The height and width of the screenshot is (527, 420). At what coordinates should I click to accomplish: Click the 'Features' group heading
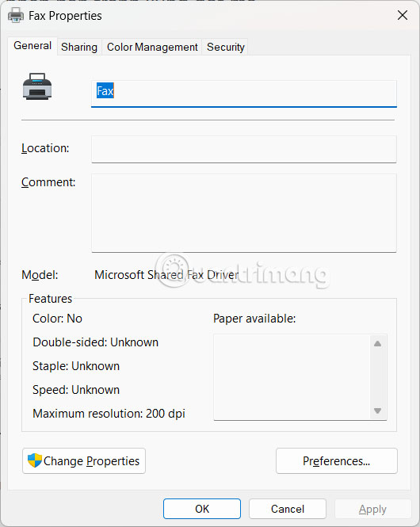51,299
